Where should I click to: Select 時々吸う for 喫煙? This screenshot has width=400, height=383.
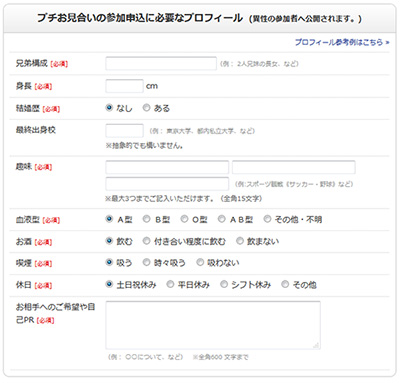point(146,262)
